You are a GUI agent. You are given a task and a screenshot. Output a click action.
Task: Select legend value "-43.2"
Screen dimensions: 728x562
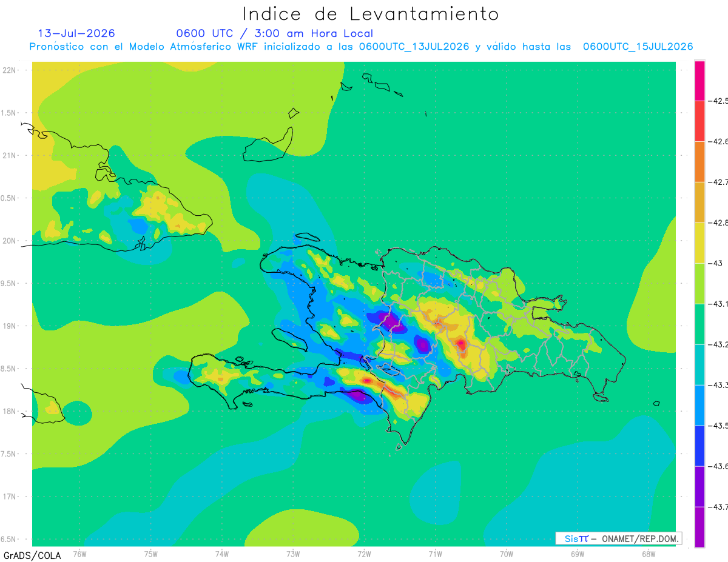coord(718,344)
